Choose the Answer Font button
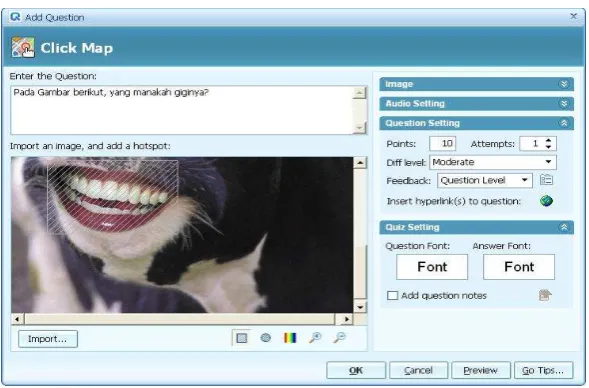The width and height of the screenshot is (589, 388). [519, 267]
